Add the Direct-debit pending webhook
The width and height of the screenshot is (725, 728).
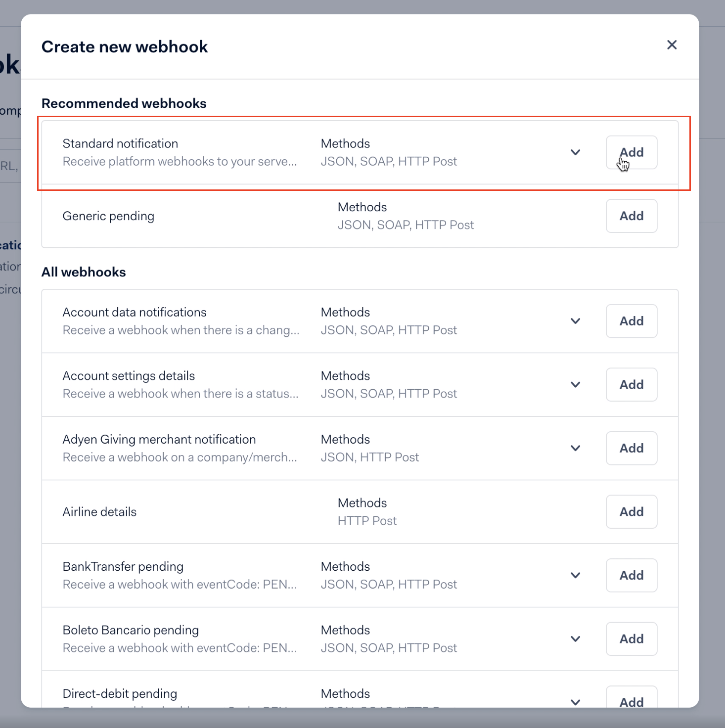[x=632, y=698]
